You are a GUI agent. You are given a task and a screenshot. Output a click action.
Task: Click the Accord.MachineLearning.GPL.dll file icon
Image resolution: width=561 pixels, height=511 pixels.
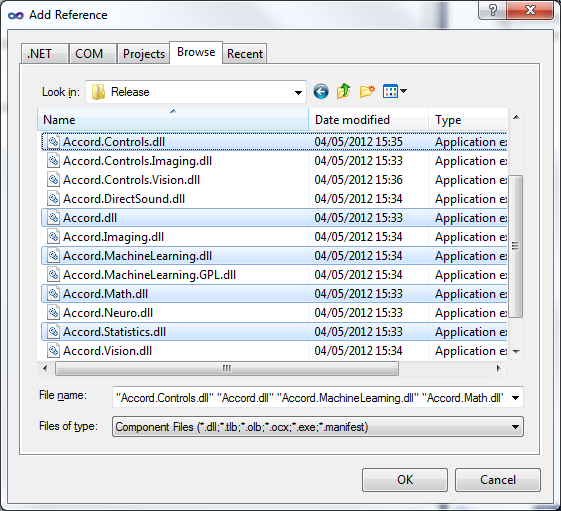click(x=53, y=274)
